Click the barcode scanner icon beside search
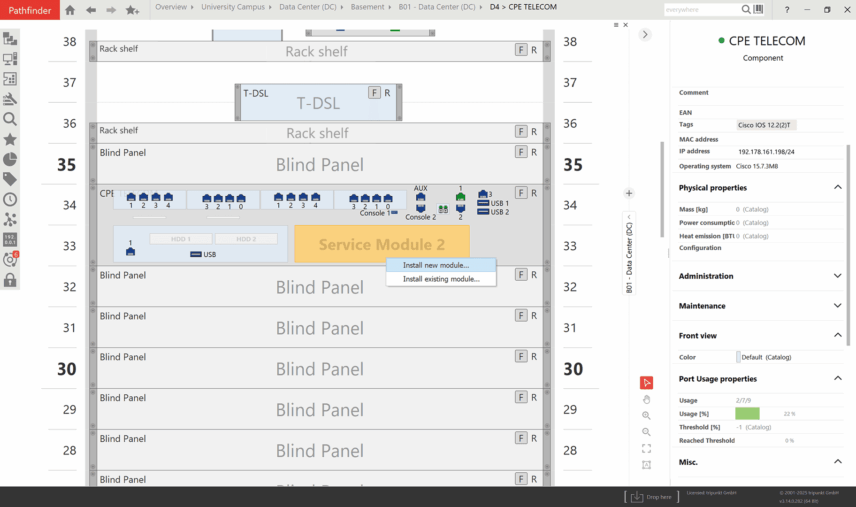 (x=758, y=10)
